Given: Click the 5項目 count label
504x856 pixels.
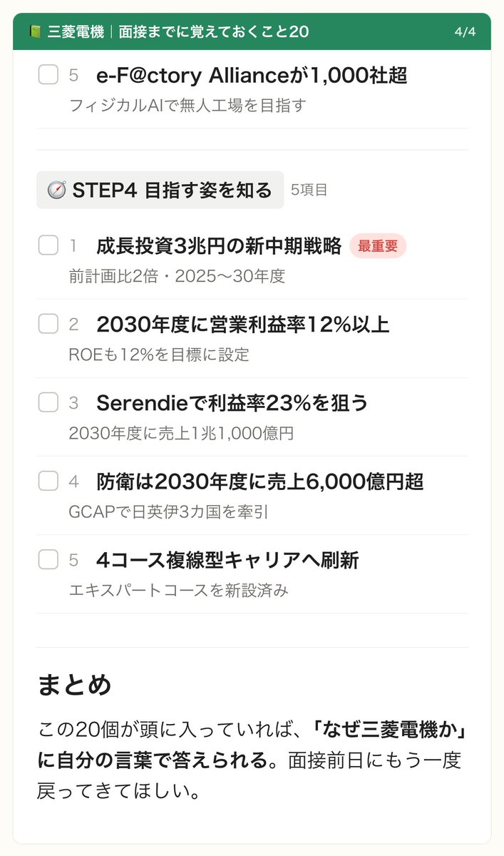Looking at the screenshot, I should pos(309,190).
